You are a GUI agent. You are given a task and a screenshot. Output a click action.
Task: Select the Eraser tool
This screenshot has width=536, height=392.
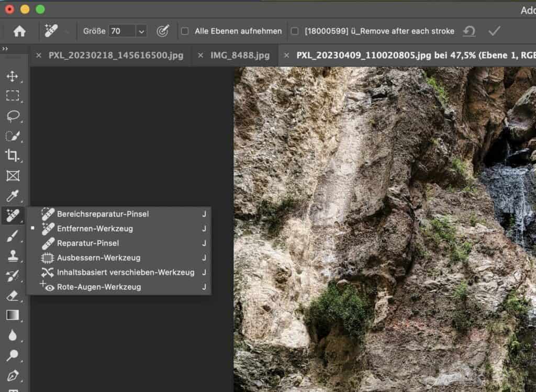coord(13,295)
